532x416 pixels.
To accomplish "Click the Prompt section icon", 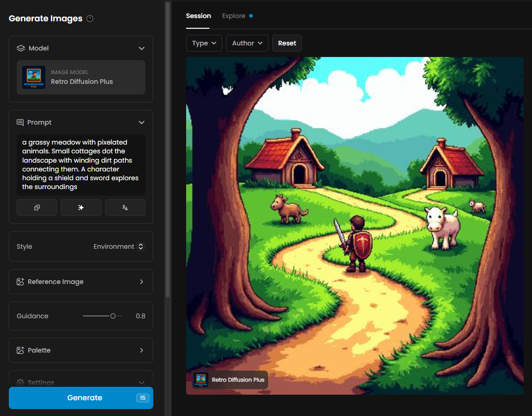I will click(x=20, y=122).
